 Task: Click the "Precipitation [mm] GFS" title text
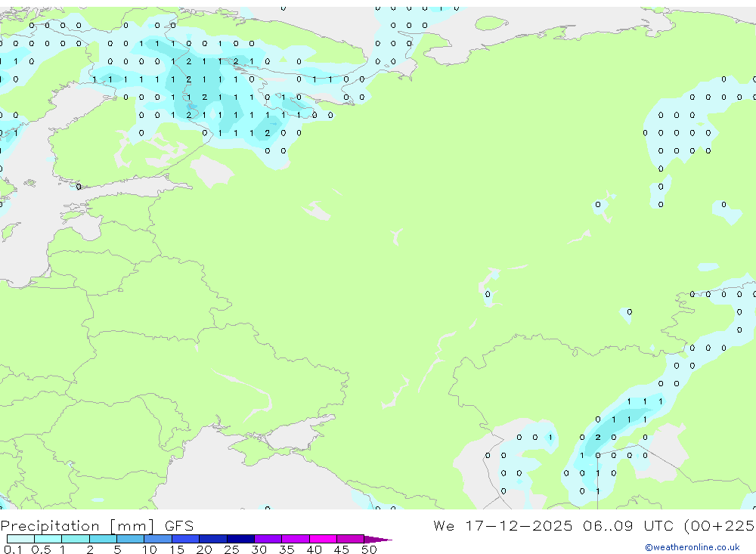click(97, 526)
